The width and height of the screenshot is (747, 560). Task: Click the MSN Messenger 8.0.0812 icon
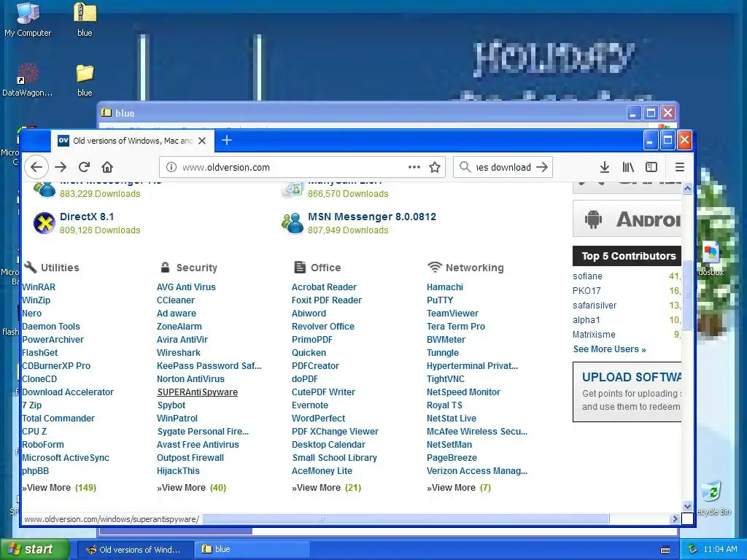coord(292,223)
